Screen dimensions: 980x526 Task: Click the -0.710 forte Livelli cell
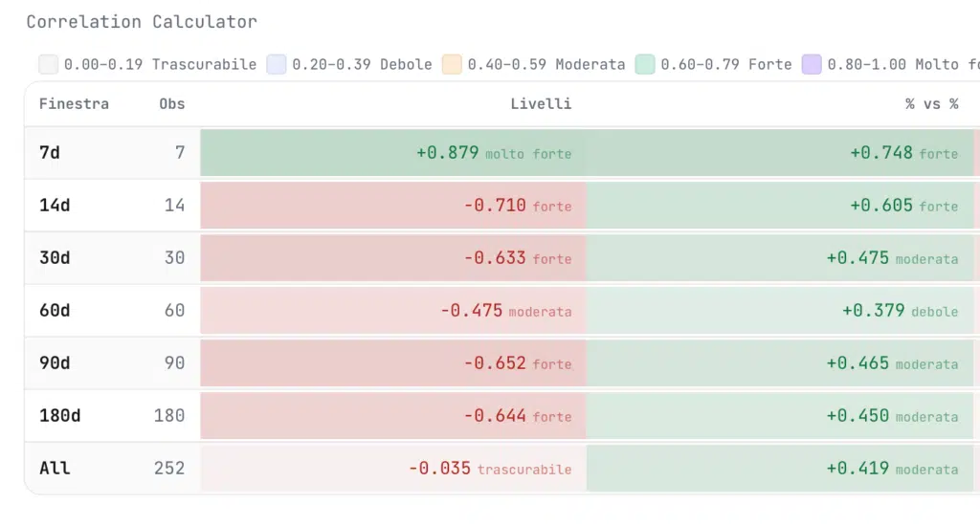(x=393, y=206)
